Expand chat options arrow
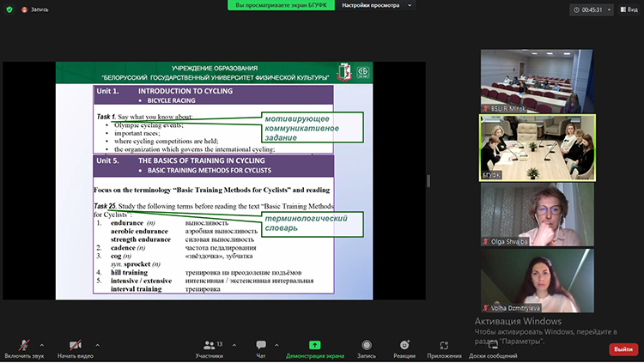Image resolution: width=644 pixels, height=363 pixels. 276,345
